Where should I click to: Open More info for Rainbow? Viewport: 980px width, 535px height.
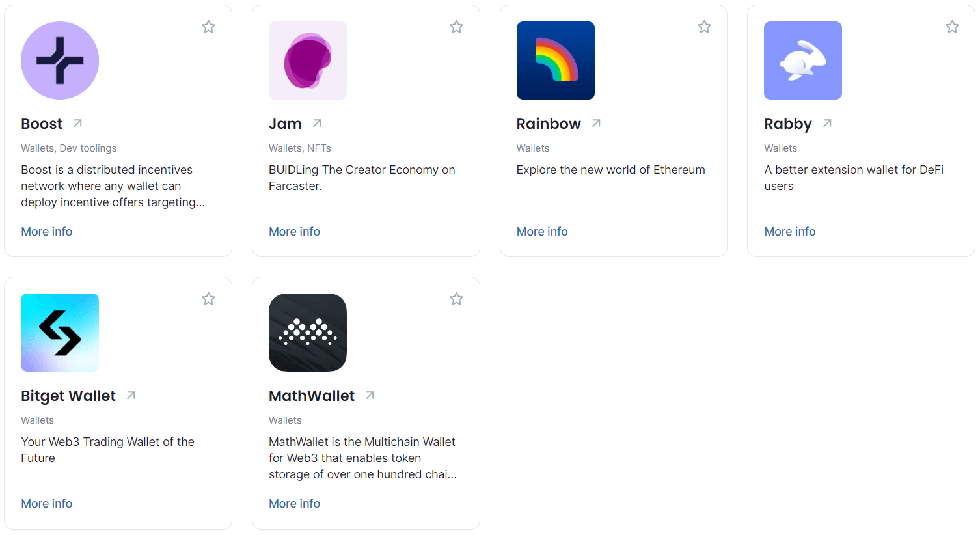[x=542, y=232]
